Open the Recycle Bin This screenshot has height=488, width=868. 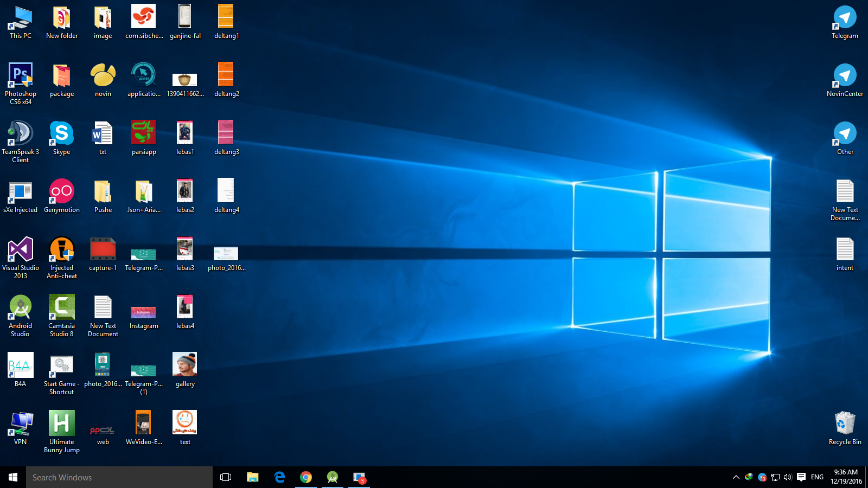click(x=845, y=424)
